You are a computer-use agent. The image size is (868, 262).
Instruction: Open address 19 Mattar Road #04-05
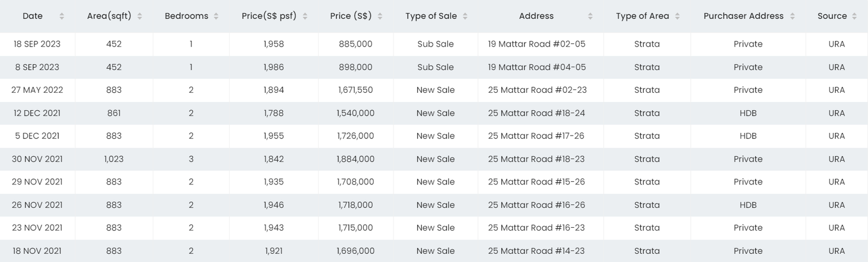click(537, 67)
